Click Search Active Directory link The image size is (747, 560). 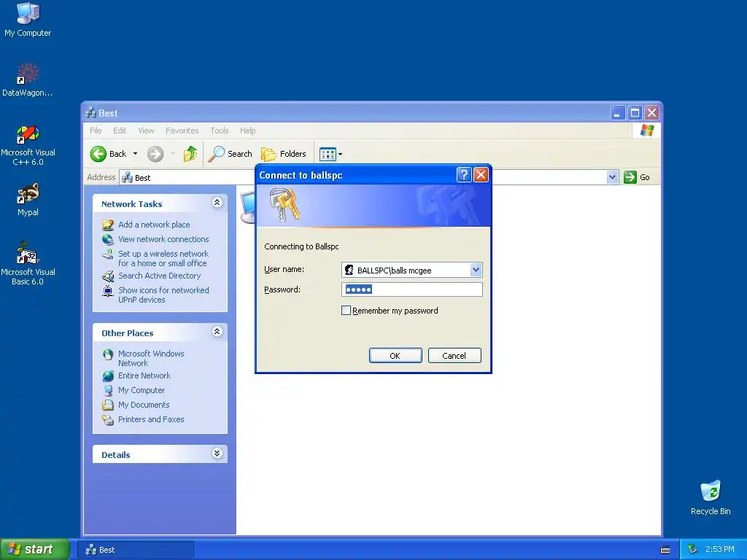pyautogui.click(x=160, y=276)
